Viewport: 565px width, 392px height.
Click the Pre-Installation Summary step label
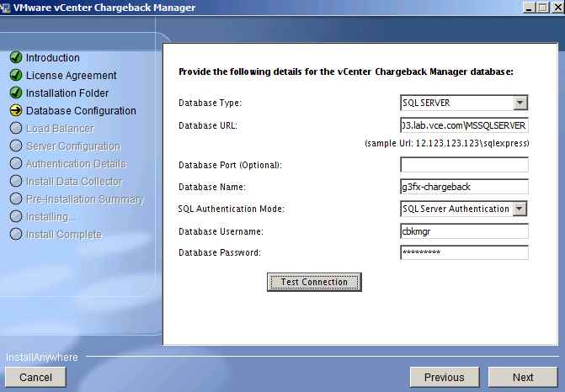(85, 199)
